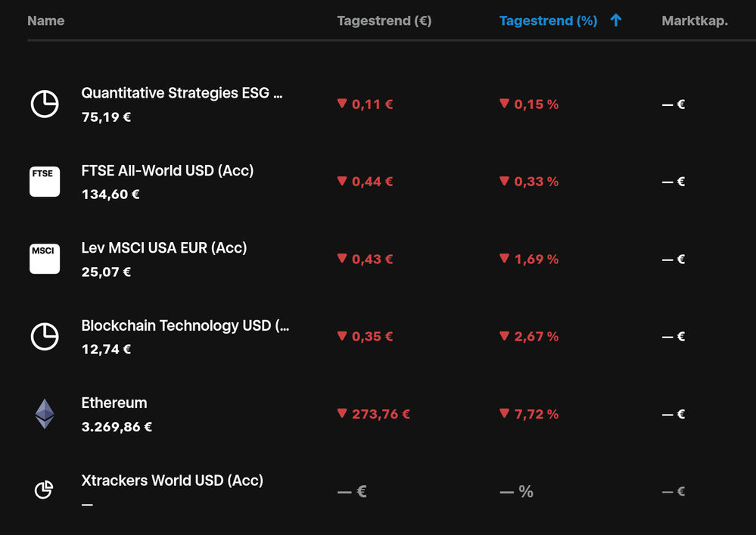Viewport: 756px width, 535px height.
Task: Click the red down arrow beside 7,72 %
Action: click(x=505, y=414)
